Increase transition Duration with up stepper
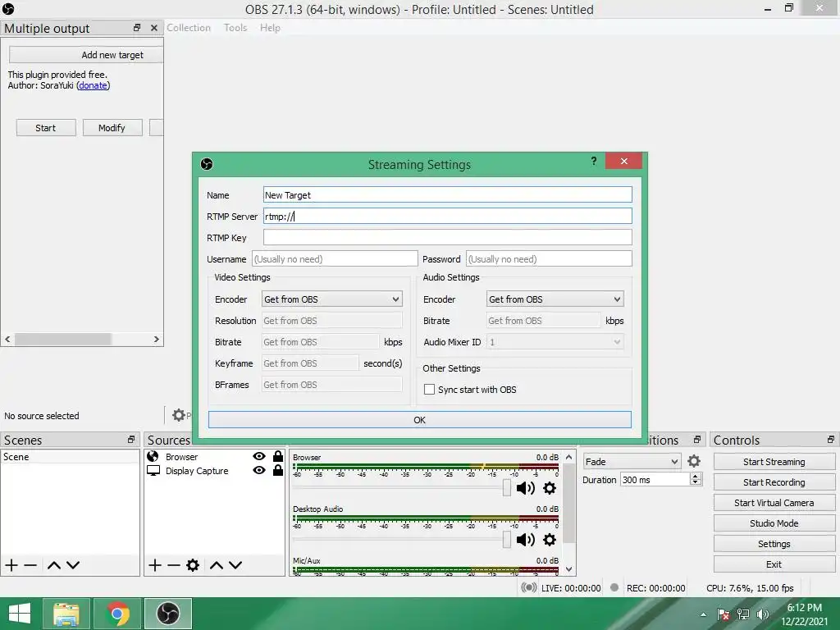Image resolution: width=840 pixels, height=630 pixels. [x=696, y=476]
